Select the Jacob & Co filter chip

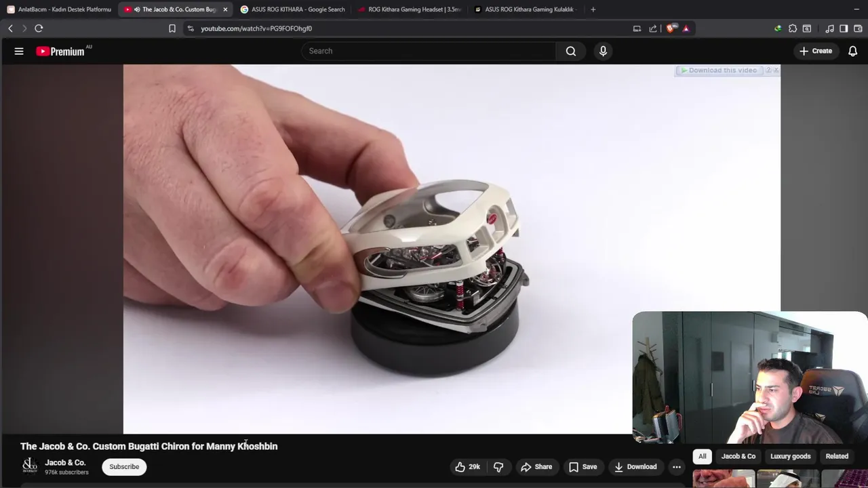click(738, 456)
